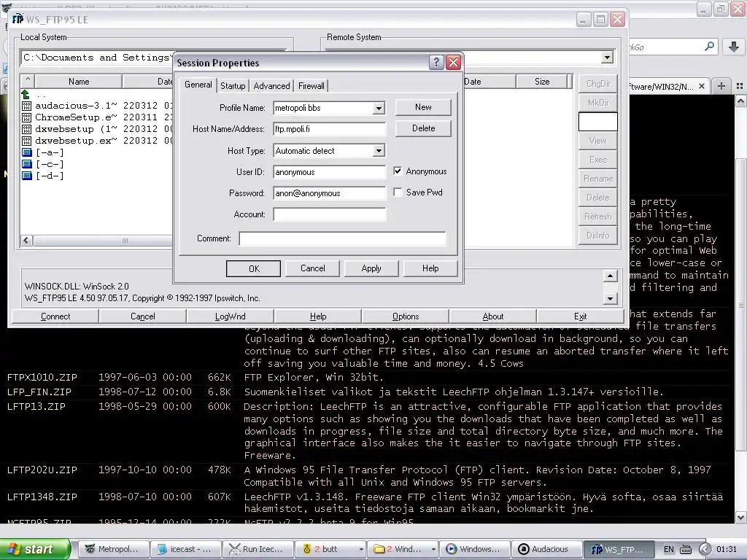The height and width of the screenshot is (560, 747).
Task: Open a new browser tab with plus icon
Action: (x=721, y=86)
